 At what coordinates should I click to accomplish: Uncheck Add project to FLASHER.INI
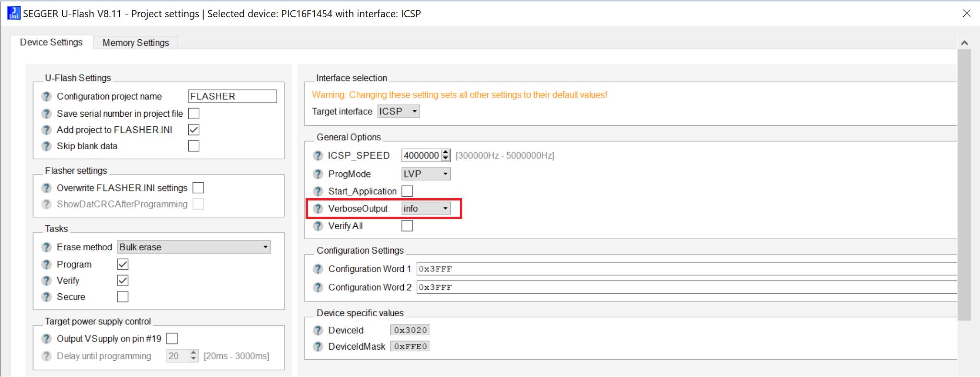pyautogui.click(x=194, y=130)
